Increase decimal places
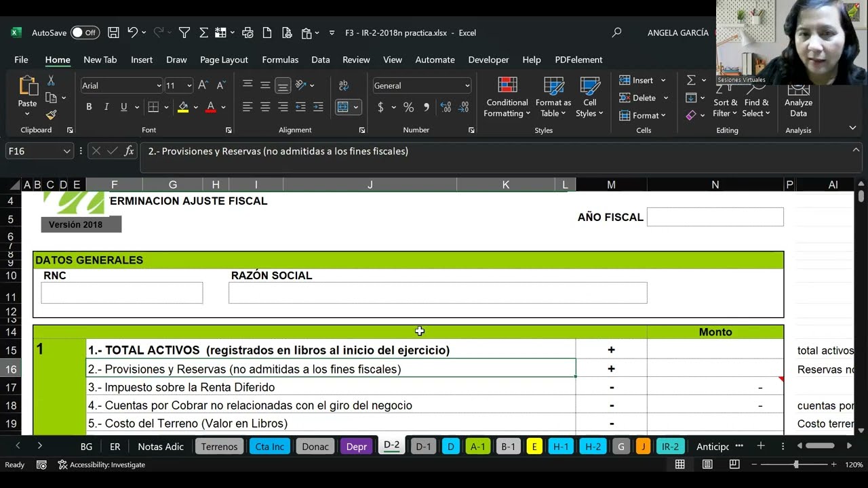Viewport: 868px width, 488px height. 446,107
